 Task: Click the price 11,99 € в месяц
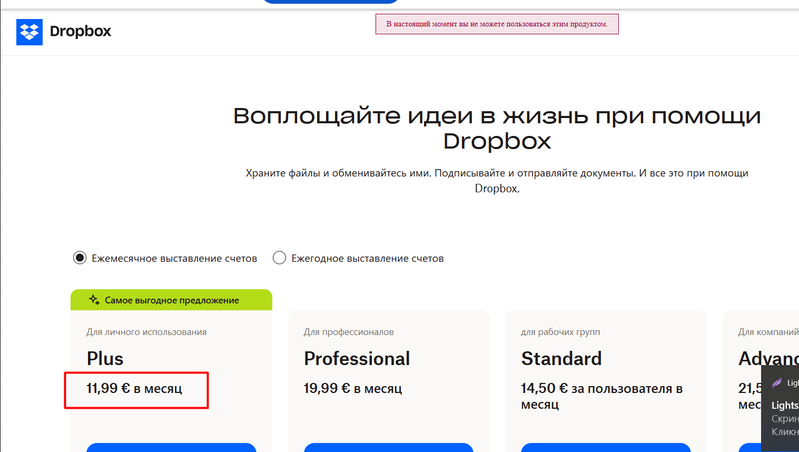pos(134,388)
